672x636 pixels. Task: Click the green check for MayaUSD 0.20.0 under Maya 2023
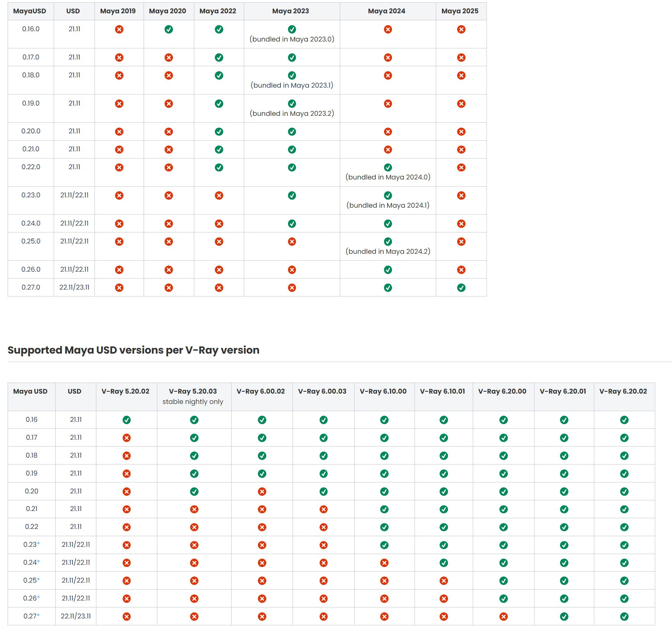coord(292,132)
